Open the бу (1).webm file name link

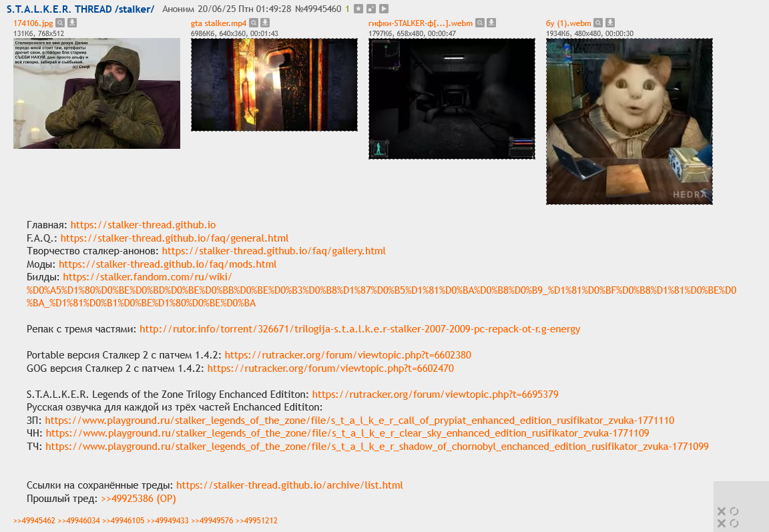coord(569,23)
